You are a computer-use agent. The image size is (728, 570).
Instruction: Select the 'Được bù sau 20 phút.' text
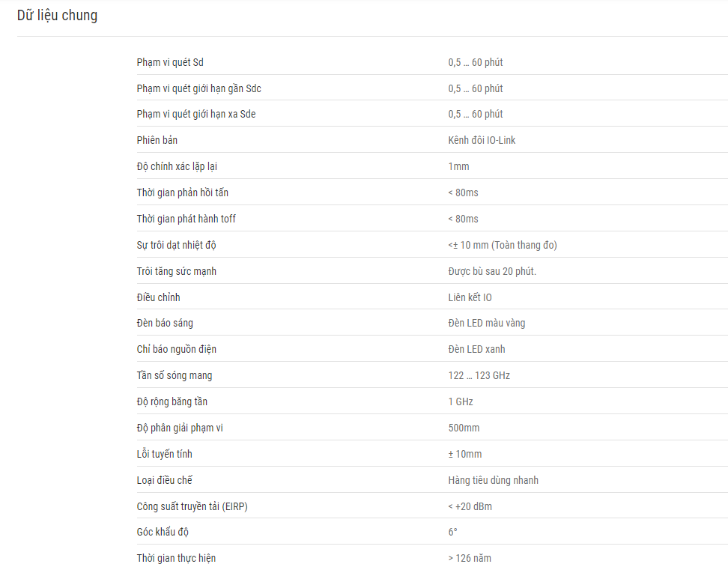click(x=492, y=271)
